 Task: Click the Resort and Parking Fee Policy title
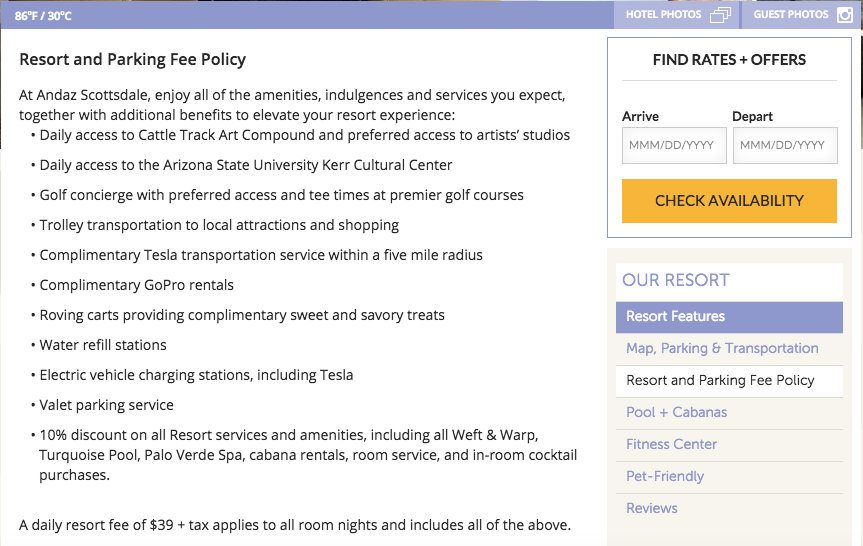coord(132,60)
